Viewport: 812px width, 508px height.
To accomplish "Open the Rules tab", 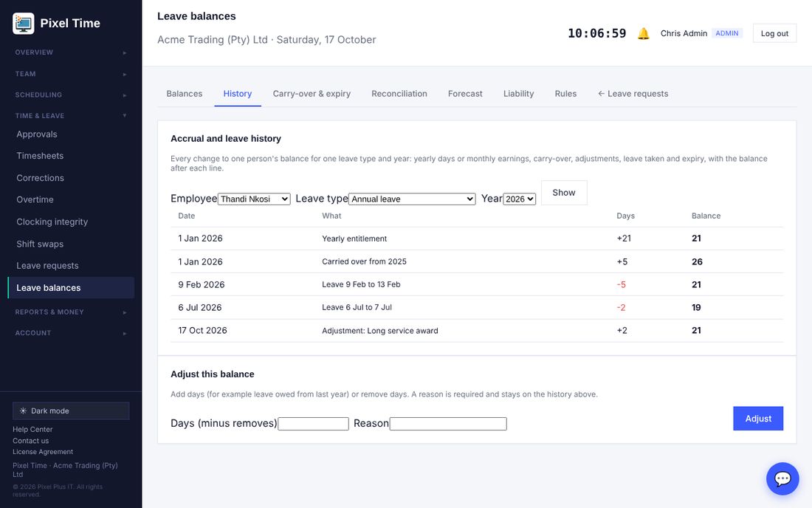I will coord(565,94).
